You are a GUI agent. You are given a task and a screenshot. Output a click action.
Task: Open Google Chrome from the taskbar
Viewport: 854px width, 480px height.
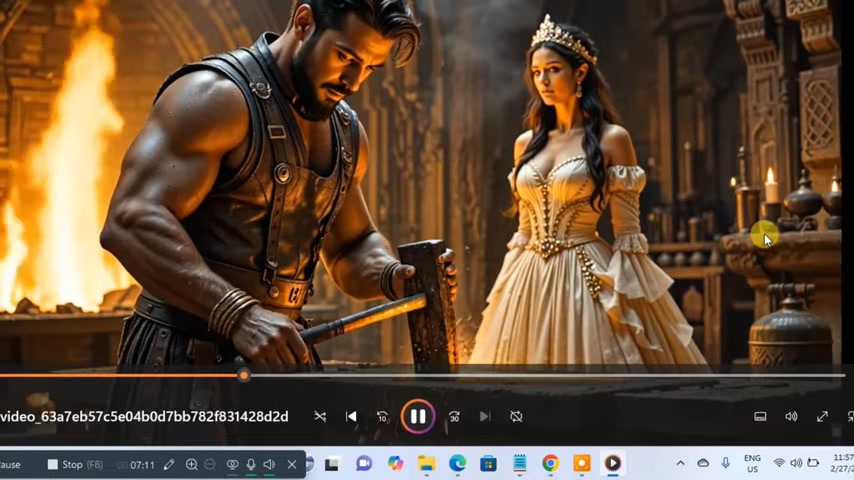tap(550, 463)
